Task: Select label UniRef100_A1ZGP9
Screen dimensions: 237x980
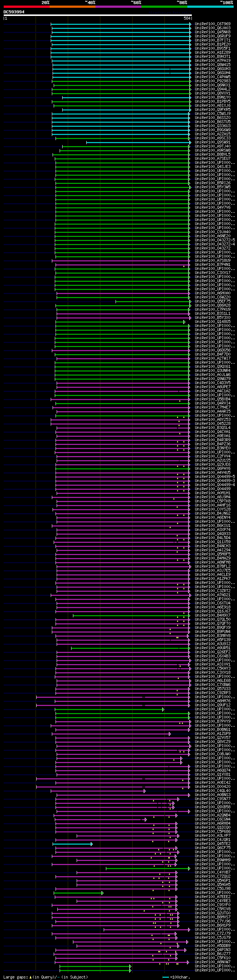Action: click(213, 733)
